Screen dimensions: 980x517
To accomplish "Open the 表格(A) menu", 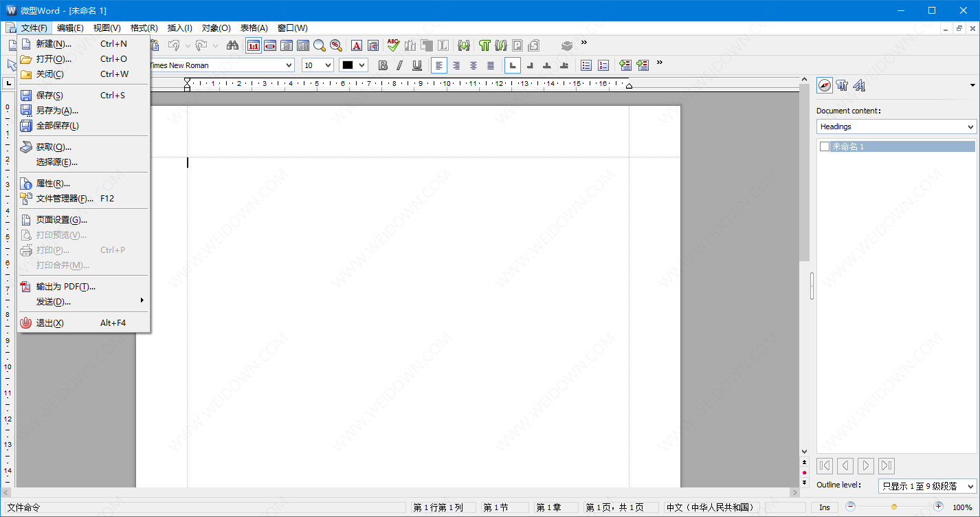I will (x=254, y=28).
